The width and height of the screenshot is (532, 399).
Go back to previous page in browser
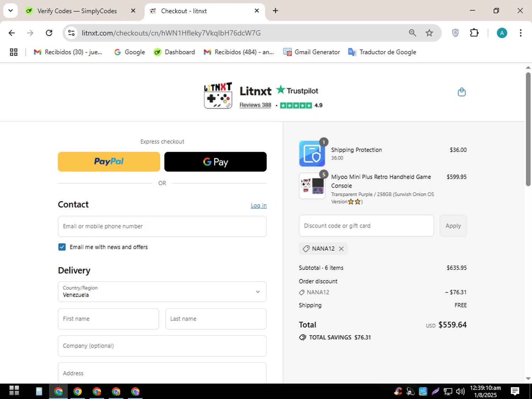(x=12, y=33)
